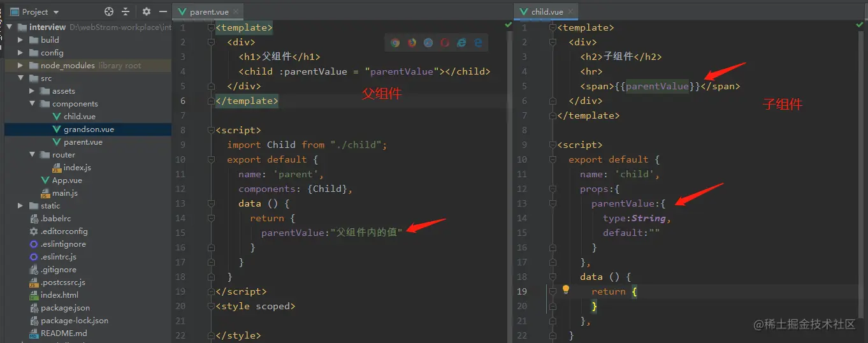Click 'parent' name string in parent.vue
Viewport: 868px width, 343px height.
[297, 174]
